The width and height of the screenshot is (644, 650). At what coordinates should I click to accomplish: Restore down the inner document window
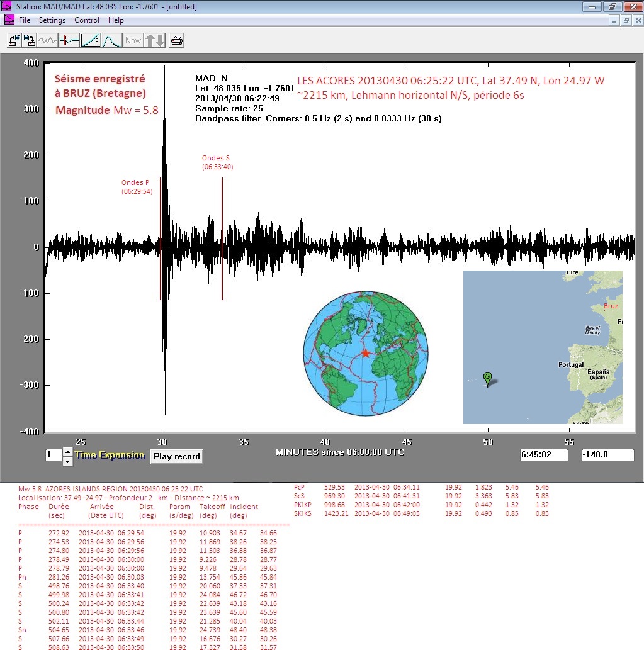(x=626, y=20)
